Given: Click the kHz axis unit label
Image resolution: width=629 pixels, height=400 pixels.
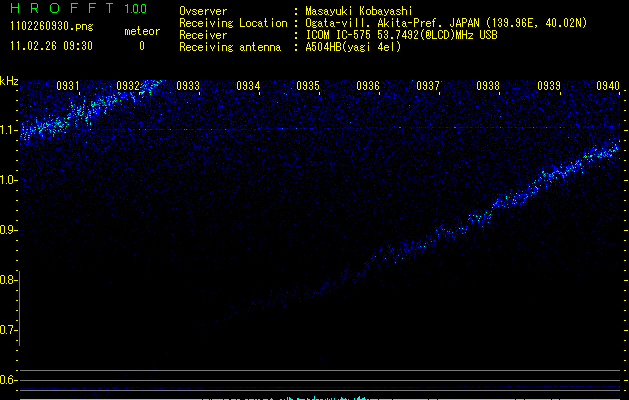Looking at the screenshot, I should 9,81.
